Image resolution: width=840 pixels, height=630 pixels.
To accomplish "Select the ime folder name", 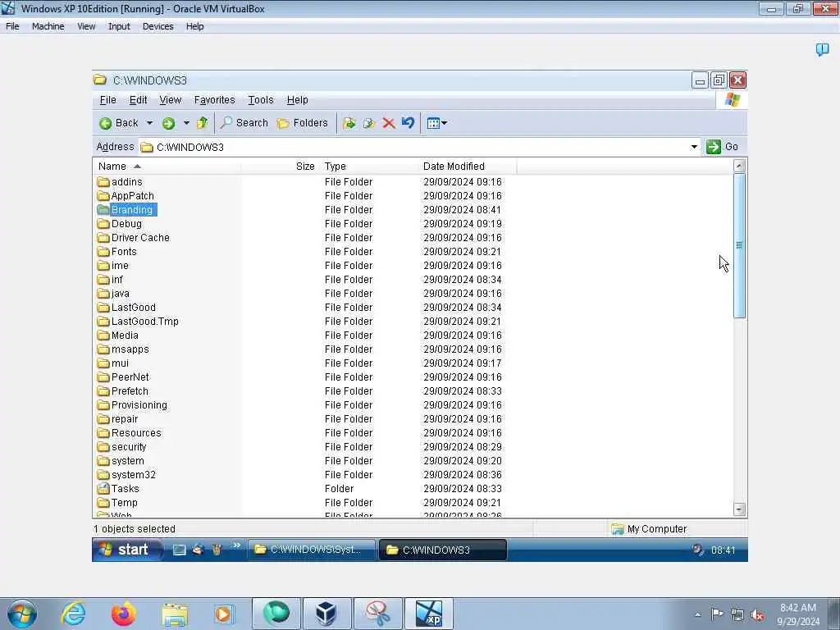I will tap(120, 266).
